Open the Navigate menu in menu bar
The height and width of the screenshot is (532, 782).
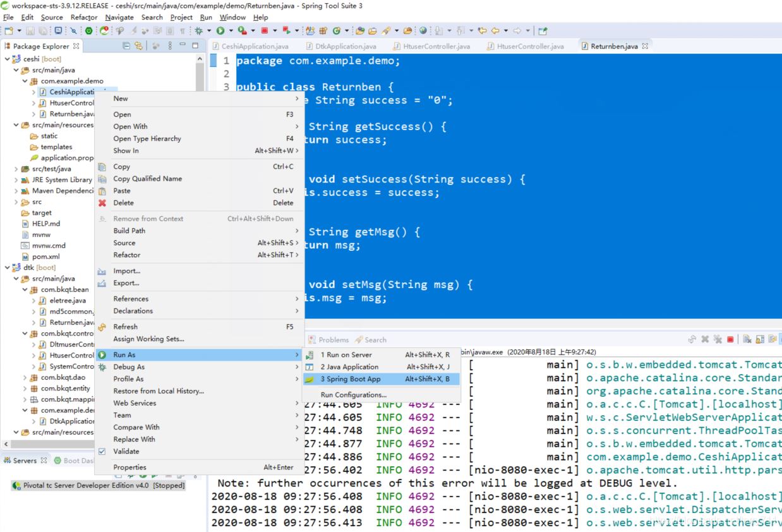tap(119, 17)
